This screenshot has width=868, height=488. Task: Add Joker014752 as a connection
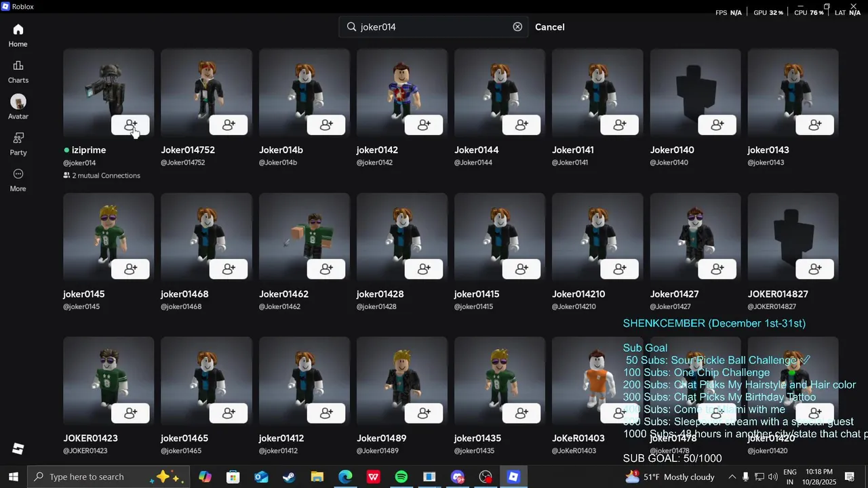click(x=229, y=125)
